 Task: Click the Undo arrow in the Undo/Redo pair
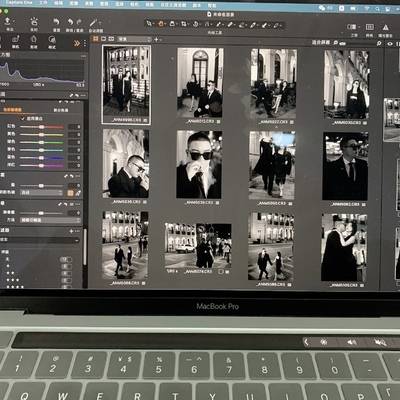70,22
